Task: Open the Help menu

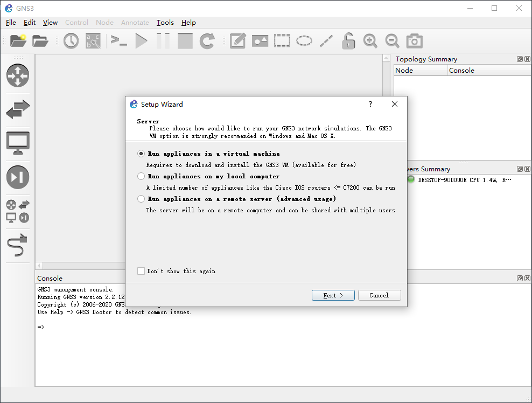Action: 188,23
